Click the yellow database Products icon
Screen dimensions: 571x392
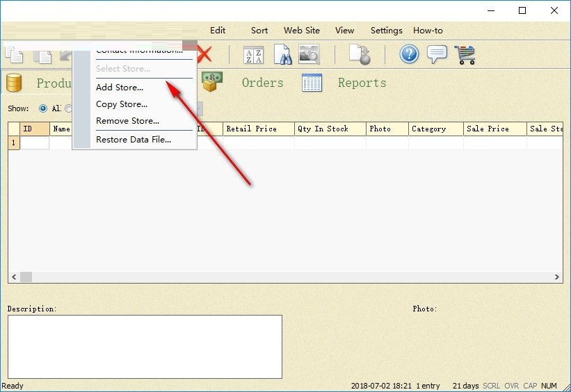[14, 83]
